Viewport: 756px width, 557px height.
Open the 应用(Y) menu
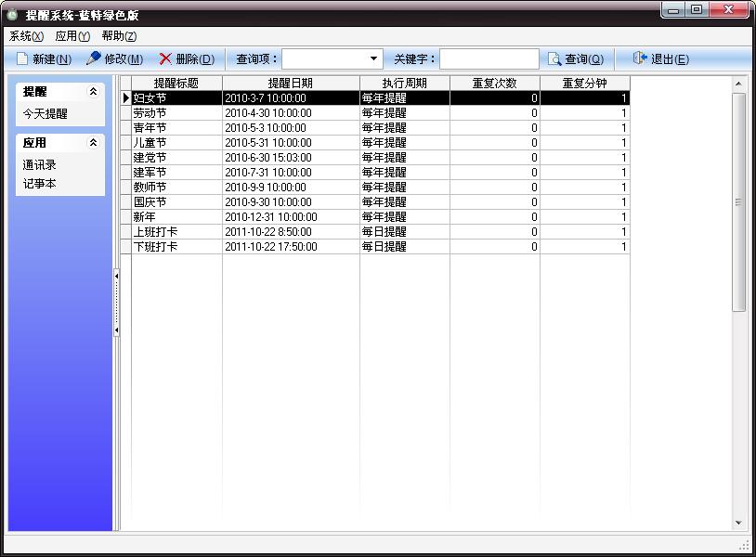(x=72, y=36)
